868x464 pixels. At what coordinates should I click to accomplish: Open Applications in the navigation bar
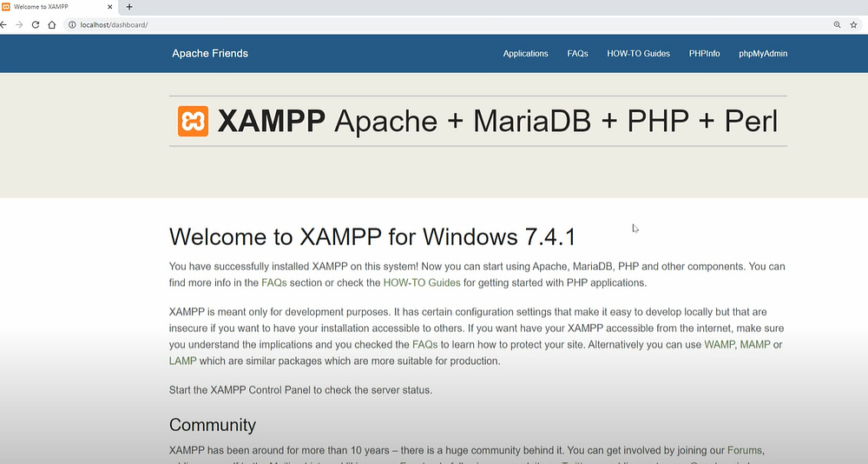pos(525,54)
